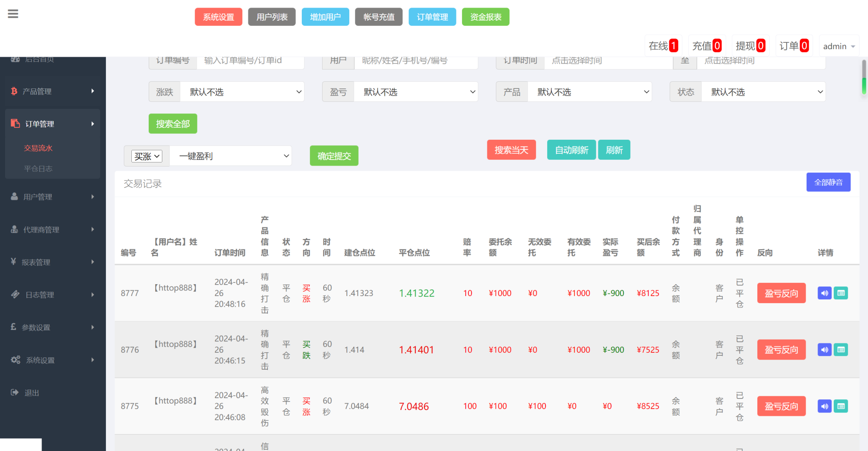Click the 增加用户 top button

(325, 17)
